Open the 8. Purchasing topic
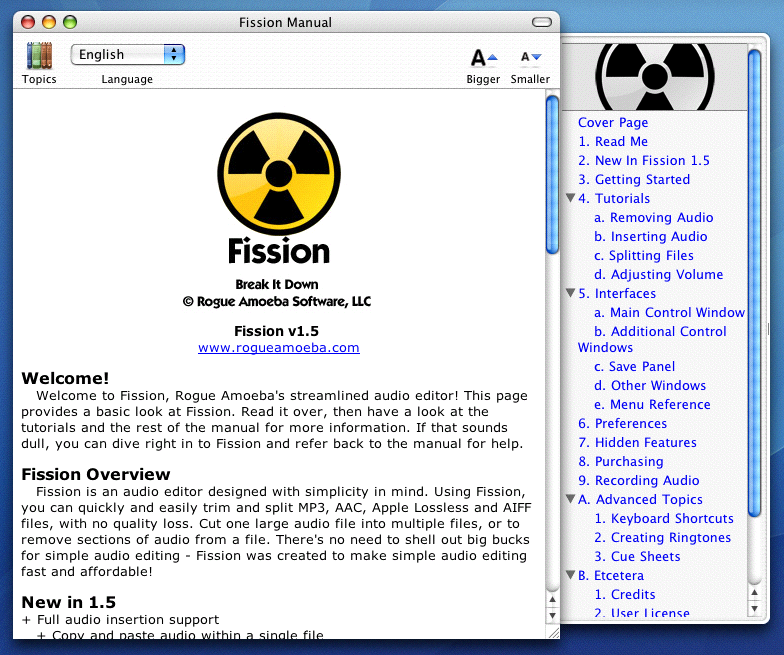Screen dimensions: 784x655 coord(621,462)
